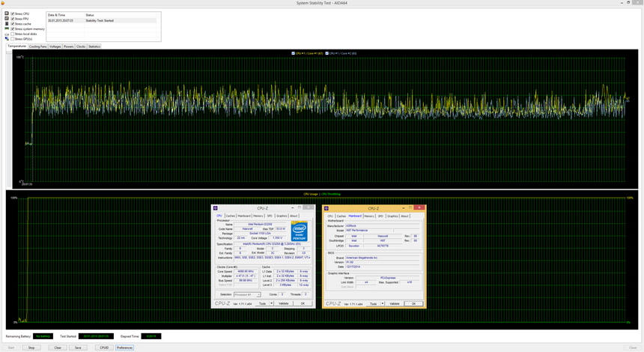The height and width of the screenshot is (352, 644).
Task: Click the CPU chip icon beside Stress CPU
Action: point(7,13)
